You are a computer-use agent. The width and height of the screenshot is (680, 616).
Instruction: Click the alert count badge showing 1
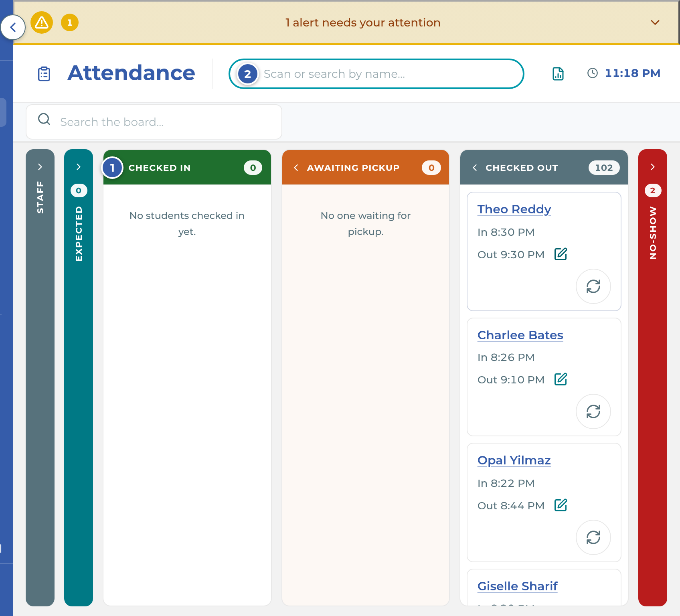(70, 22)
